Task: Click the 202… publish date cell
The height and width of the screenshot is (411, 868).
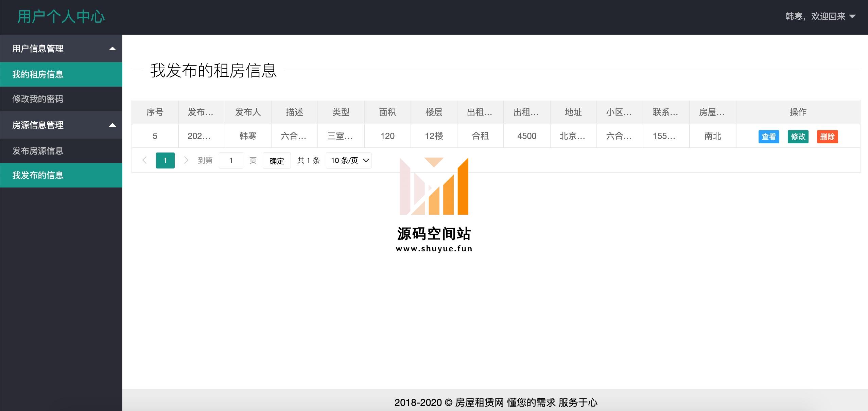Action: pyautogui.click(x=201, y=136)
